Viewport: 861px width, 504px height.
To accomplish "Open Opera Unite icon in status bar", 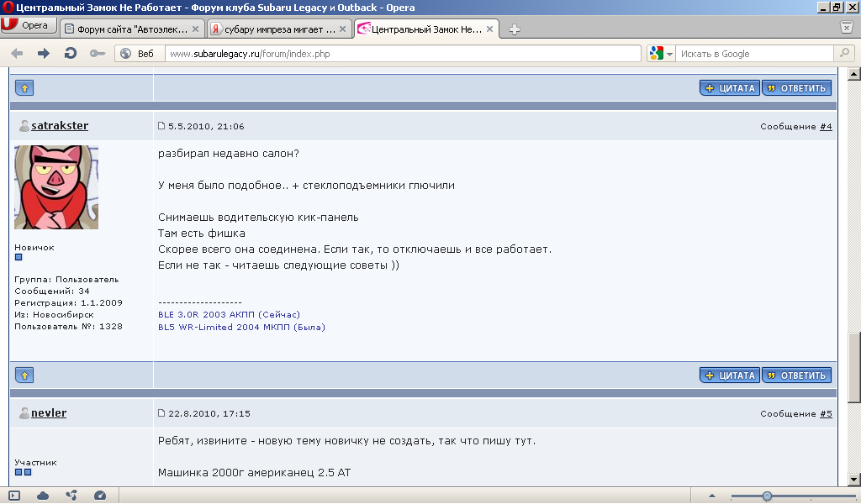I will tap(71, 496).
